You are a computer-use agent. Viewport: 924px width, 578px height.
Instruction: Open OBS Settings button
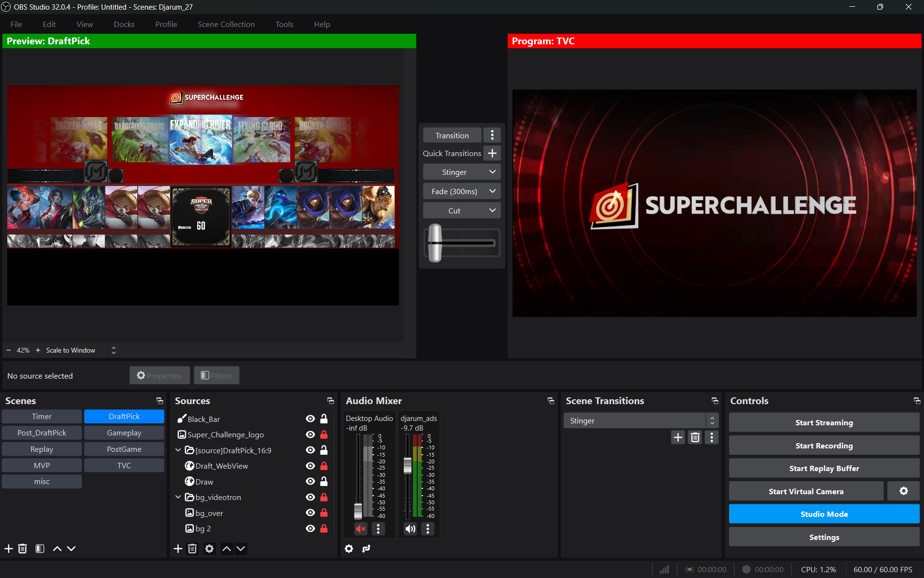click(824, 537)
